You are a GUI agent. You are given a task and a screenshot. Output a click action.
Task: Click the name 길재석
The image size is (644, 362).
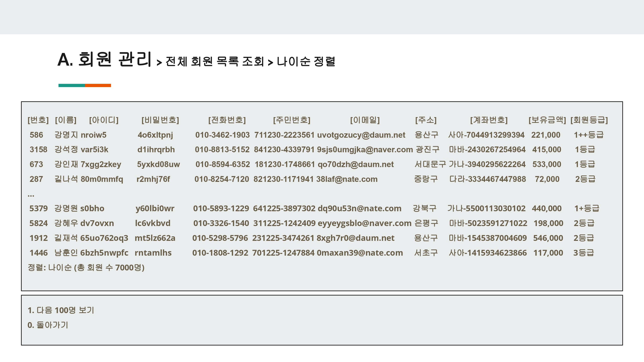66,238
